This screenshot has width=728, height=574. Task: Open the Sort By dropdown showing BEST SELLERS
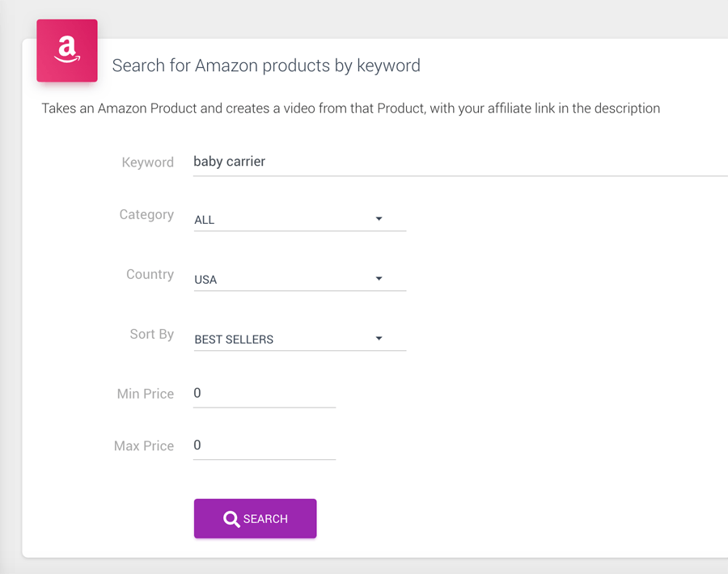pyautogui.click(x=300, y=339)
